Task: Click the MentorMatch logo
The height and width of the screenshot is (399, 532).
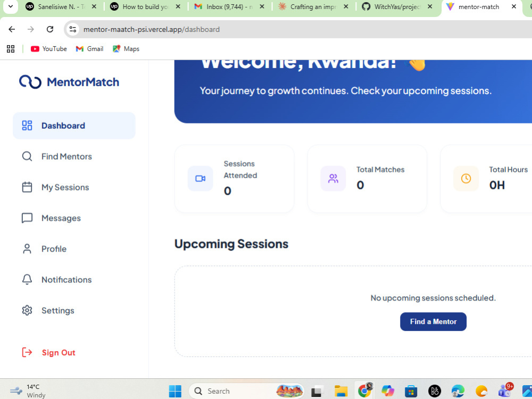Action: coord(69,82)
